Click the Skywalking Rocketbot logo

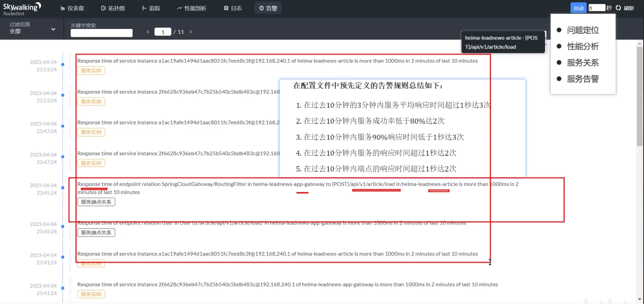(22, 9)
